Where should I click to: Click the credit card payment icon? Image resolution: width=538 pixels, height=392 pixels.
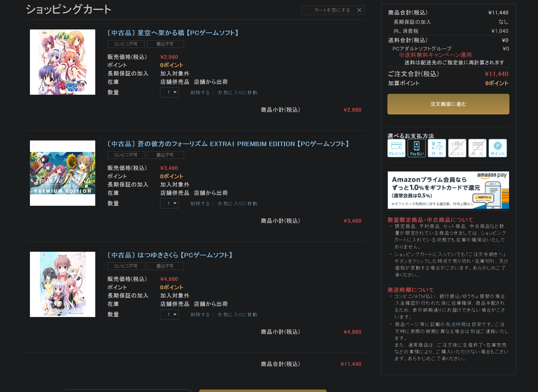(x=396, y=148)
